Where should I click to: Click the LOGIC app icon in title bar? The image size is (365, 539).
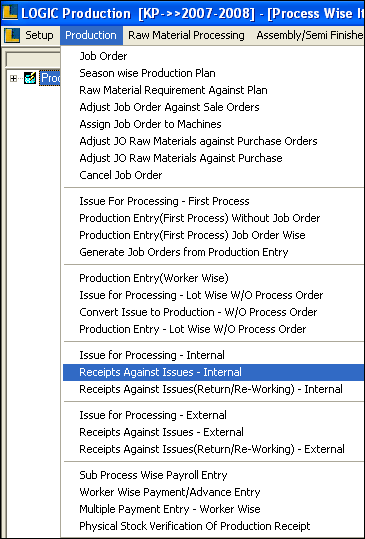(10, 12)
